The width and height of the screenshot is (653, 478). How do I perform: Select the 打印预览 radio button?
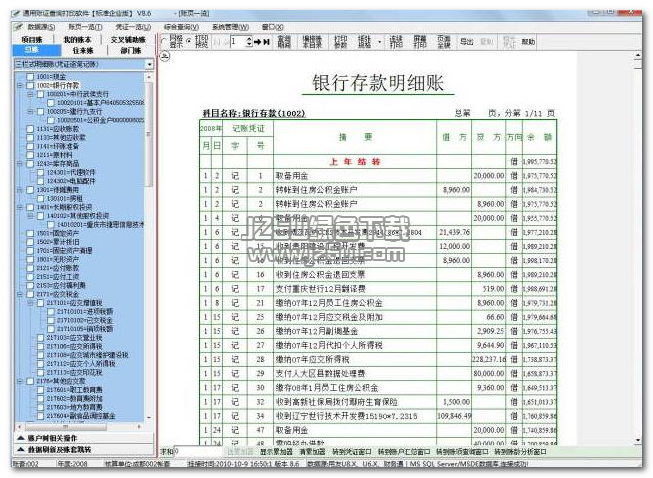pyautogui.click(x=189, y=42)
